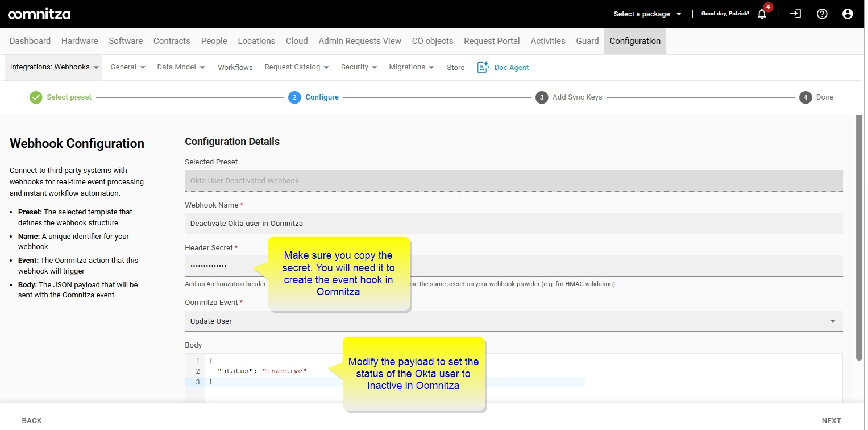Open the Software tab

[x=126, y=41]
